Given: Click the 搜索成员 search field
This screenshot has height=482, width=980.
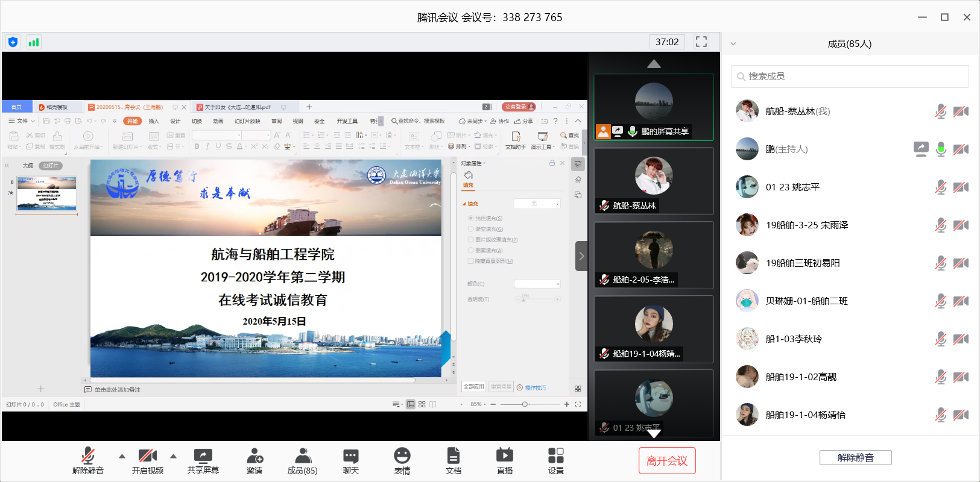Looking at the screenshot, I should (x=850, y=77).
